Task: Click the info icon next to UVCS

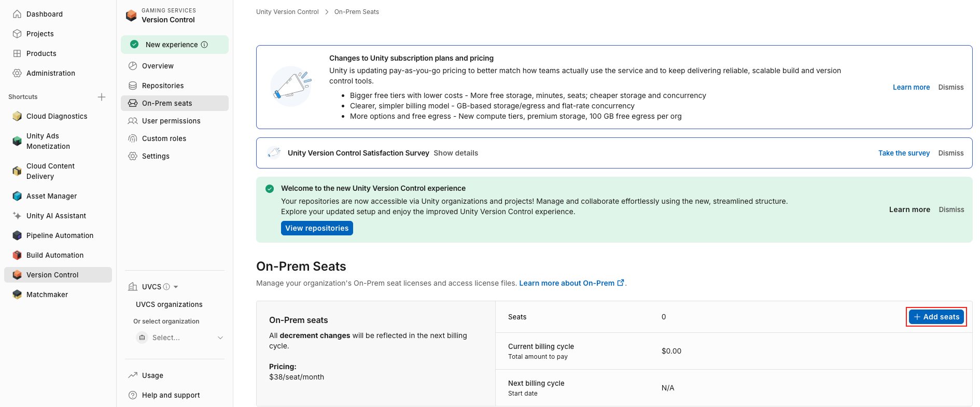Action: click(x=166, y=287)
